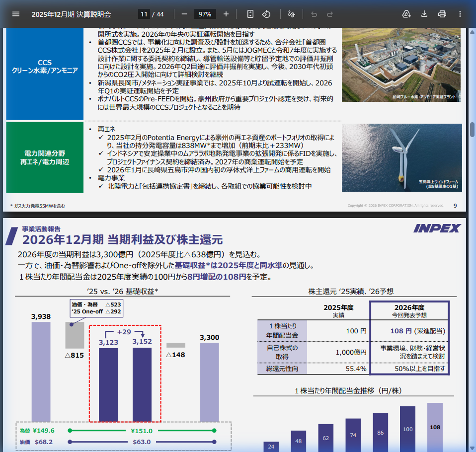Image resolution: width=476 pixels, height=452 pixels.
Task: Open the sidebar hamburger menu
Action: click(16, 14)
